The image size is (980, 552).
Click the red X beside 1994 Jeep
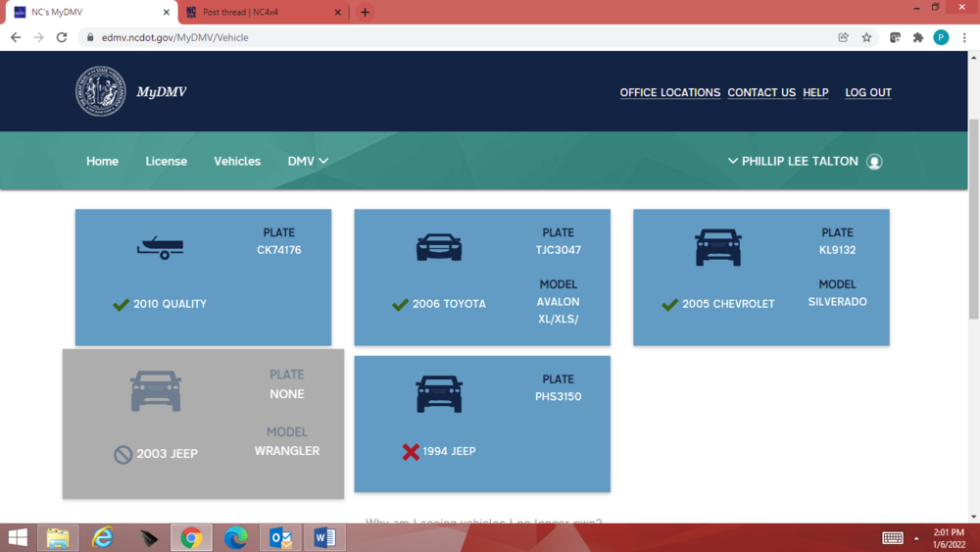(411, 452)
